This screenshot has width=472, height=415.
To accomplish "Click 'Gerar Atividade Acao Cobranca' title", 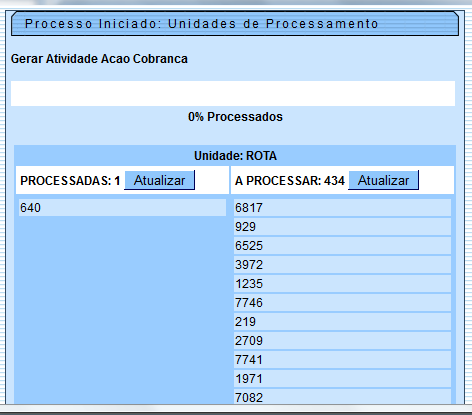I will tap(99, 59).
